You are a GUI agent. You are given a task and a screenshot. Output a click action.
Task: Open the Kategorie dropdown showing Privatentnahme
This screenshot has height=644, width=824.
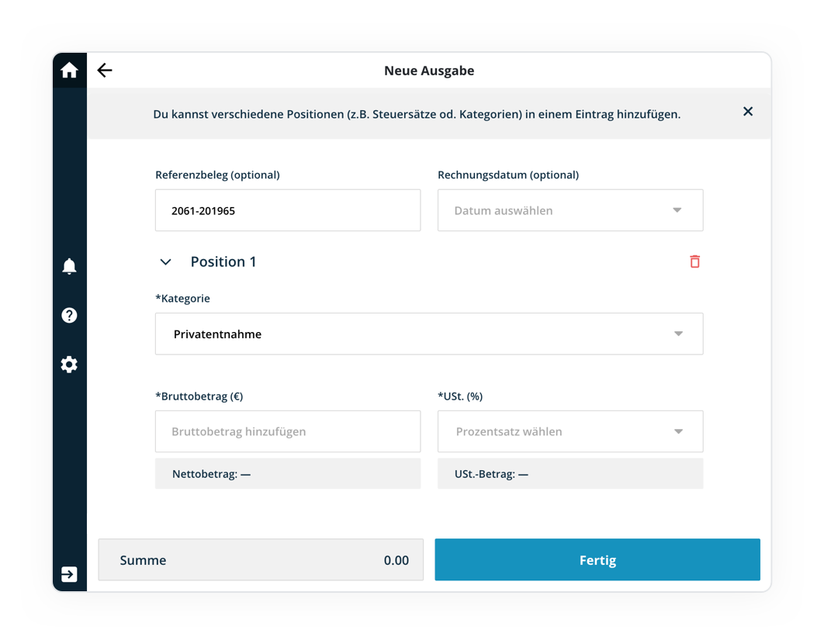(429, 334)
